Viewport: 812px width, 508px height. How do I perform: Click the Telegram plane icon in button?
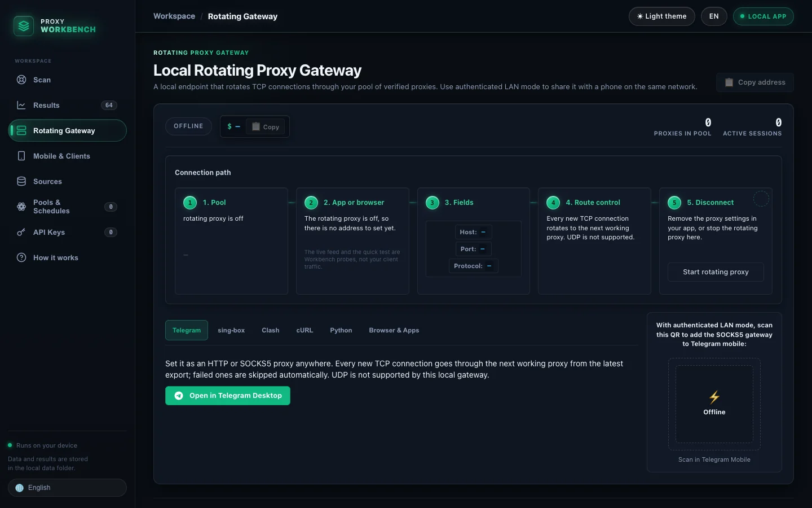coord(179,396)
